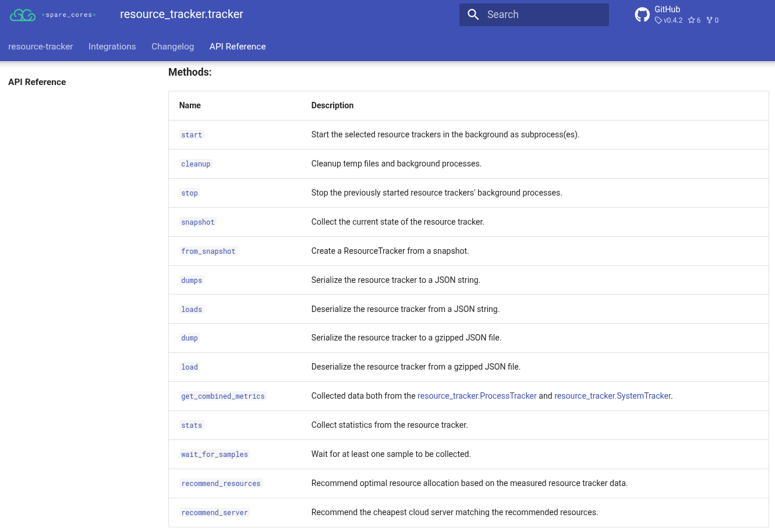Go to the recommend_resources method
Image resolution: width=775 pixels, height=532 pixels.
coord(221,484)
